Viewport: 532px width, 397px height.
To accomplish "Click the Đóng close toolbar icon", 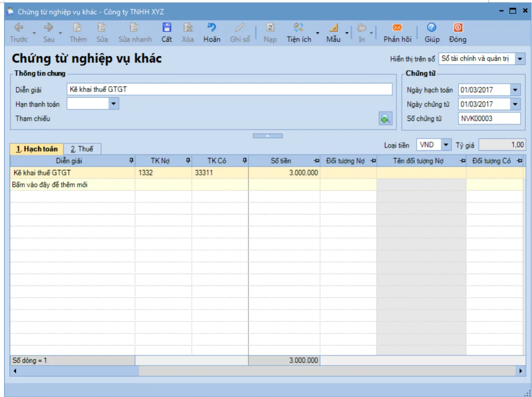I will [458, 27].
